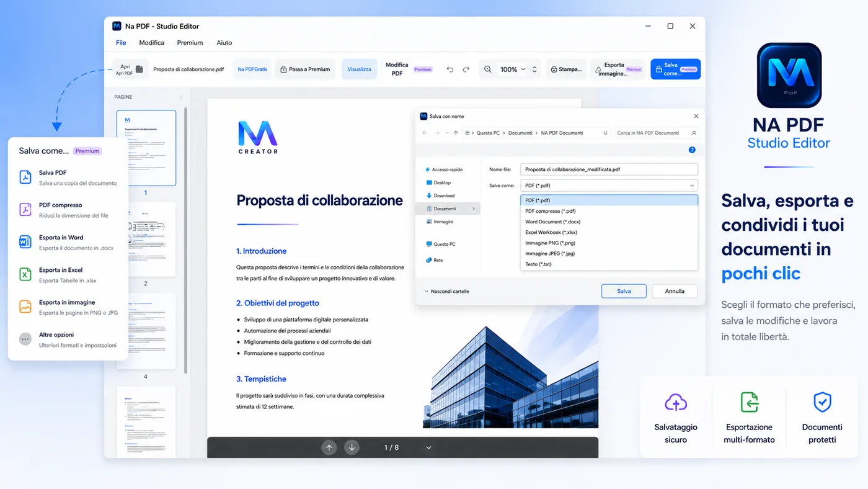The image size is (868, 489).
Task: Click the Cerca in NA PDF Documenti search box
Action: 657,133
